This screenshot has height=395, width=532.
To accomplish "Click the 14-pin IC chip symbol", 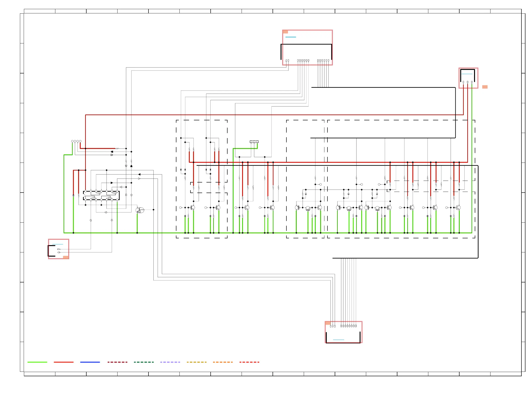I will pyautogui.click(x=101, y=195).
